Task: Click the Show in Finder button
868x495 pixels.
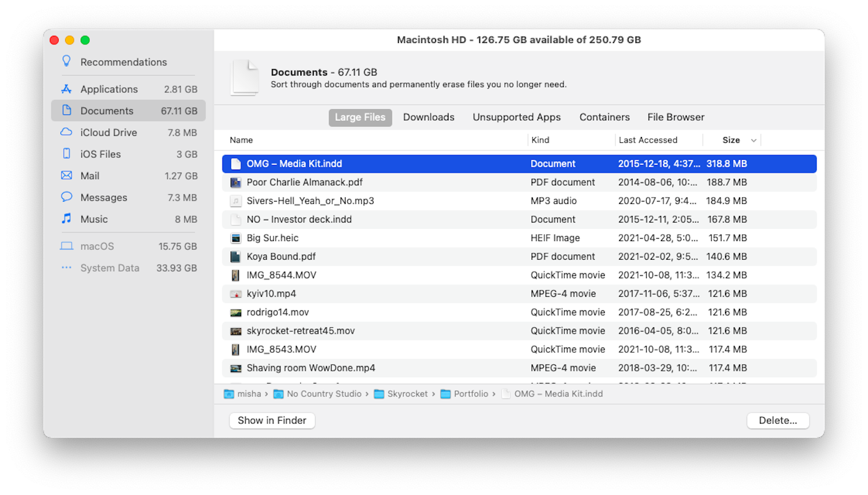Action: [272, 421]
